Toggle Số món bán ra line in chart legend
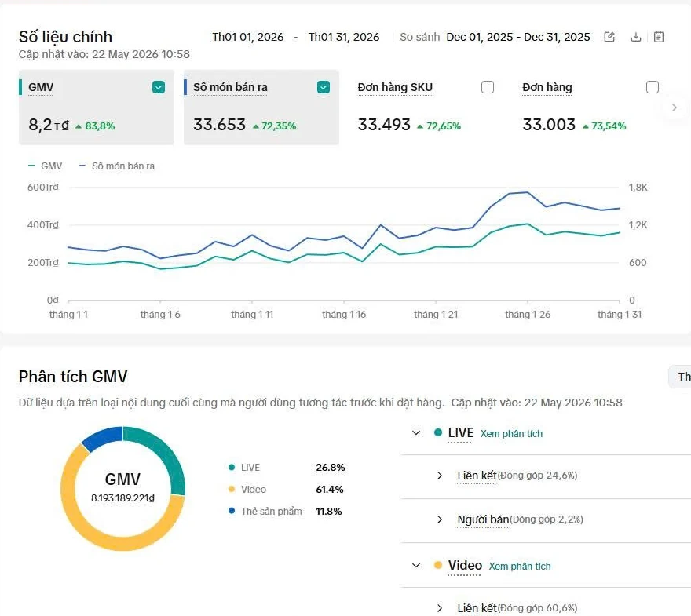The width and height of the screenshot is (691, 616). [x=117, y=166]
